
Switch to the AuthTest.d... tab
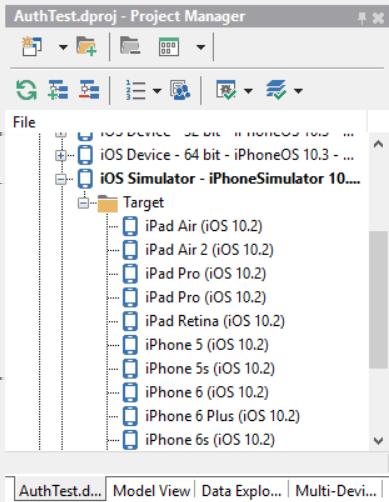60,490
